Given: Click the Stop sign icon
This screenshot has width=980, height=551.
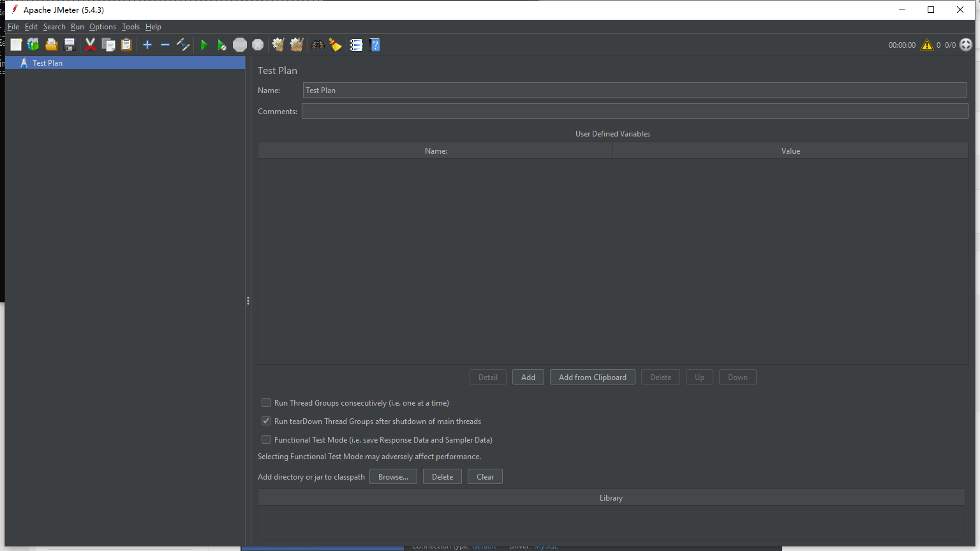Looking at the screenshot, I should click(240, 45).
